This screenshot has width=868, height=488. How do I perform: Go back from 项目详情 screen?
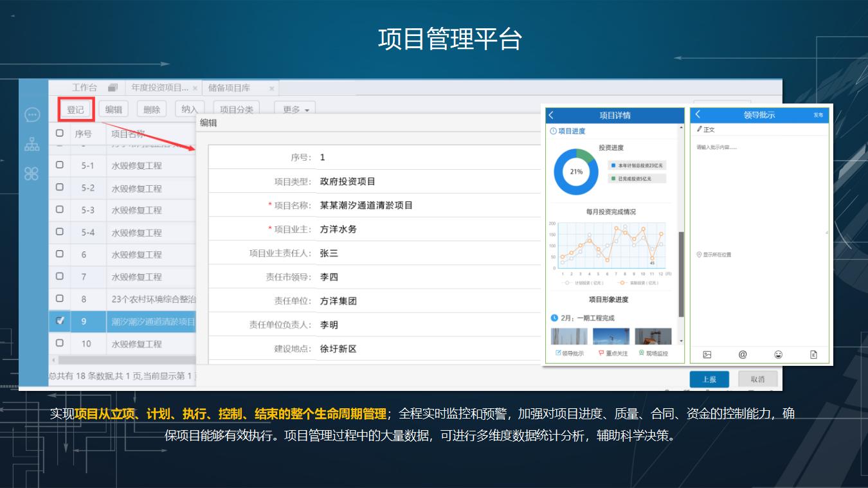552,115
